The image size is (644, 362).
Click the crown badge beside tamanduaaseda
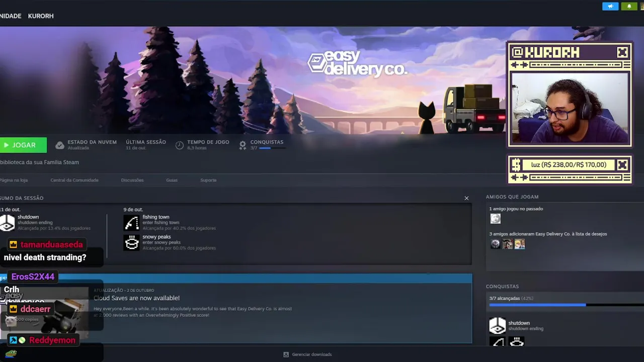13,245
